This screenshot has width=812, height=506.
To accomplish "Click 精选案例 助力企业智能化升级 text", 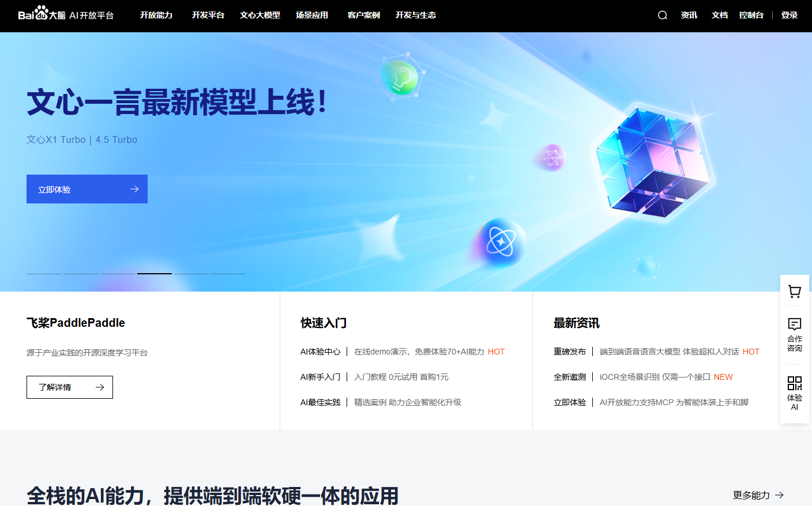I will pyautogui.click(x=408, y=402).
